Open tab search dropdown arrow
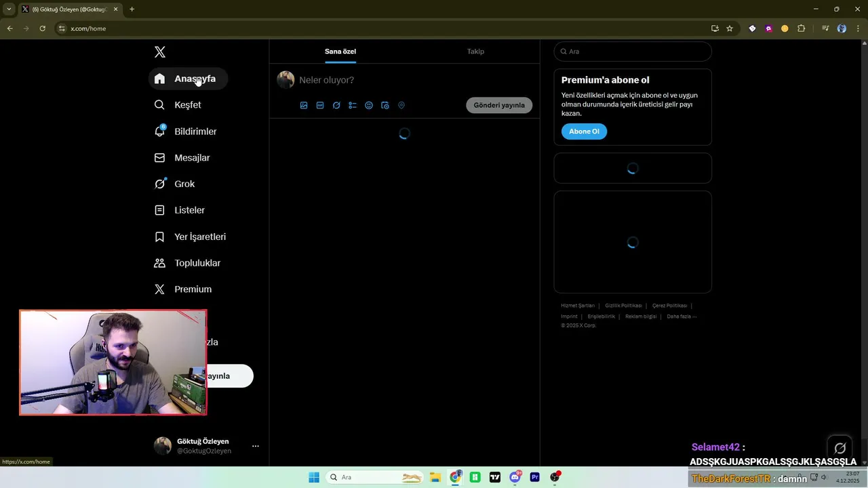This screenshot has height=488, width=868. (9, 9)
